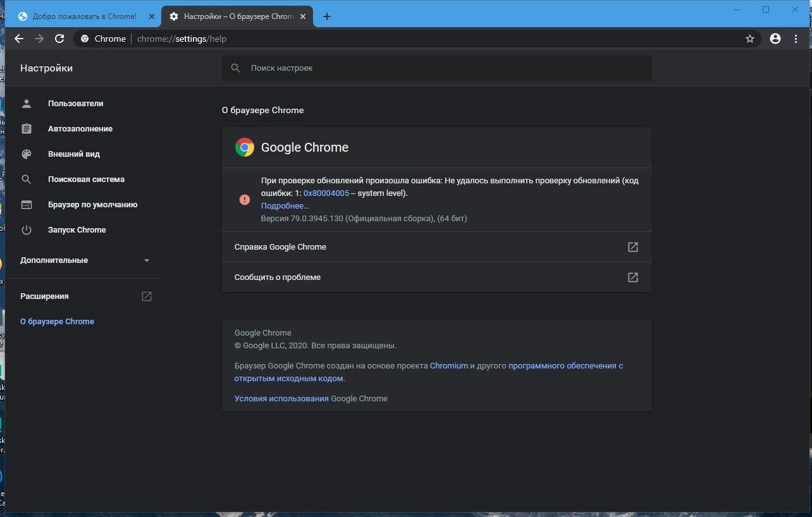This screenshot has height=517, width=812.
Task: Click the site info icon before 'Chrome' in the address bar
Action: [85, 39]
